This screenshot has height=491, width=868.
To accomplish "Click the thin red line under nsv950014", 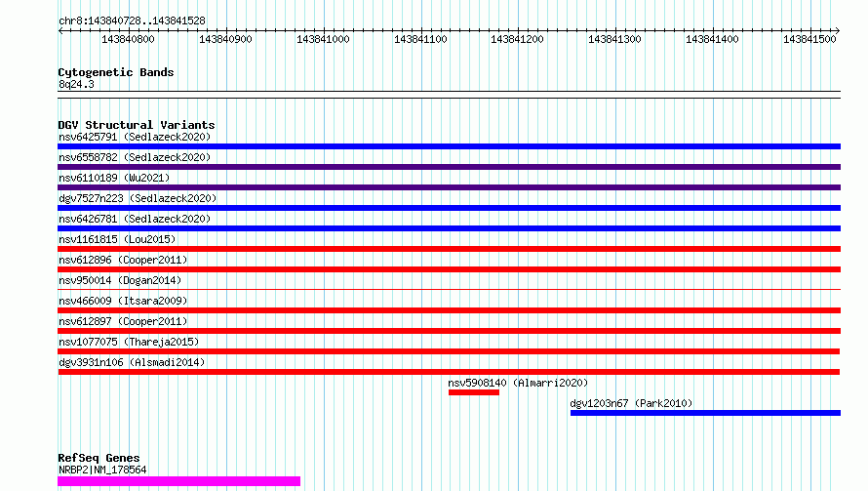I will [x=449, y=289].
